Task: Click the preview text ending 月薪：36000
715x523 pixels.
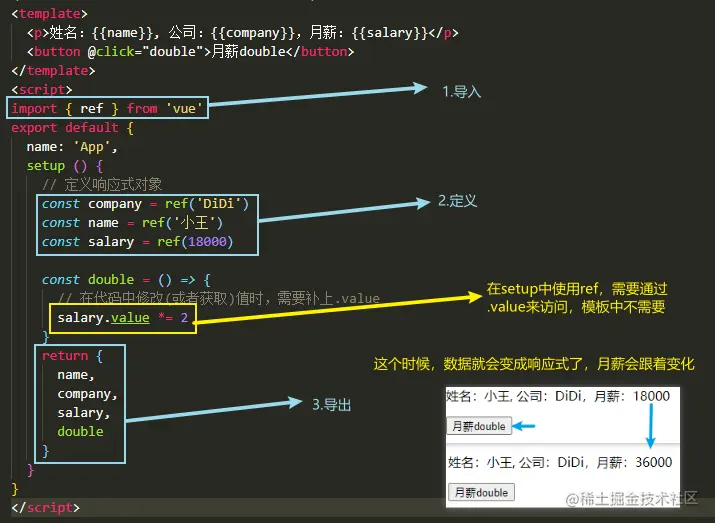Action: tap(560, 462)
